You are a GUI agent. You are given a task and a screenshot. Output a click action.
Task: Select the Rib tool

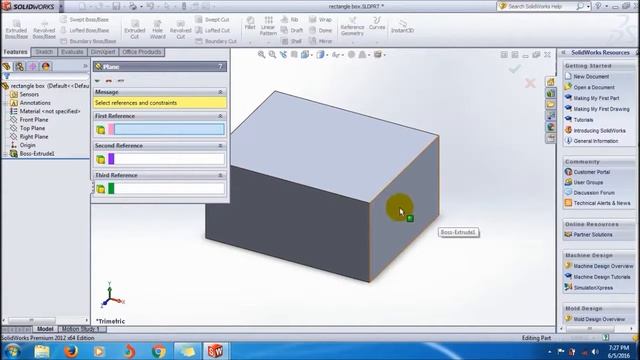tap(290, 20)
